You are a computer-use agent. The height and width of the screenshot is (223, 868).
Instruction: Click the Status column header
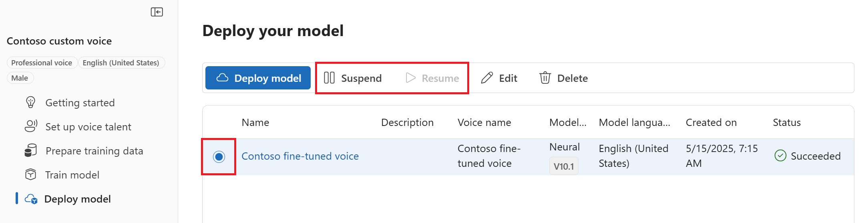pos(786,122)
